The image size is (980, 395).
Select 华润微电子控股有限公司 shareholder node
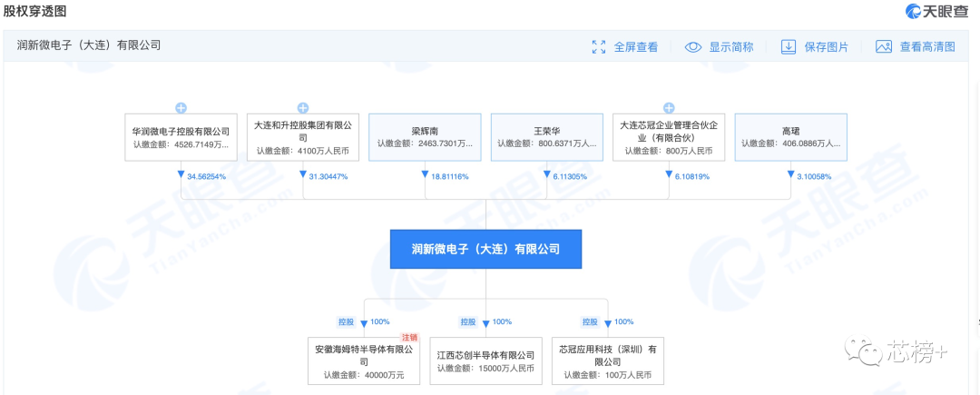[x=181, y=137]
